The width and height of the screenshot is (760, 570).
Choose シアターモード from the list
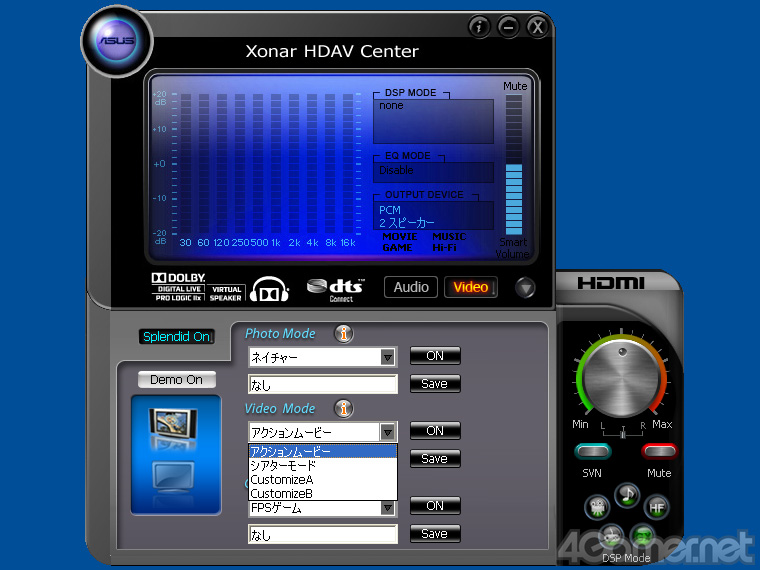tap(323, 465)
